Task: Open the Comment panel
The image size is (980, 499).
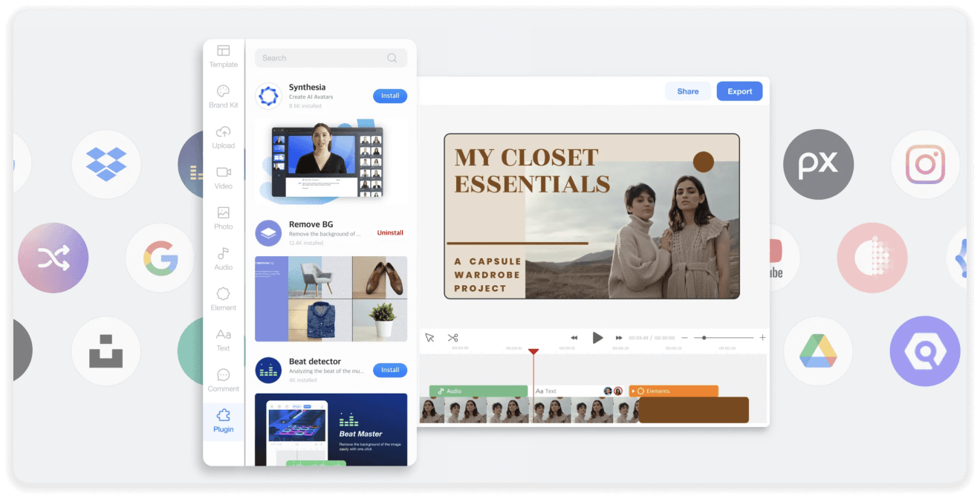Action: (x=223, y=380)
